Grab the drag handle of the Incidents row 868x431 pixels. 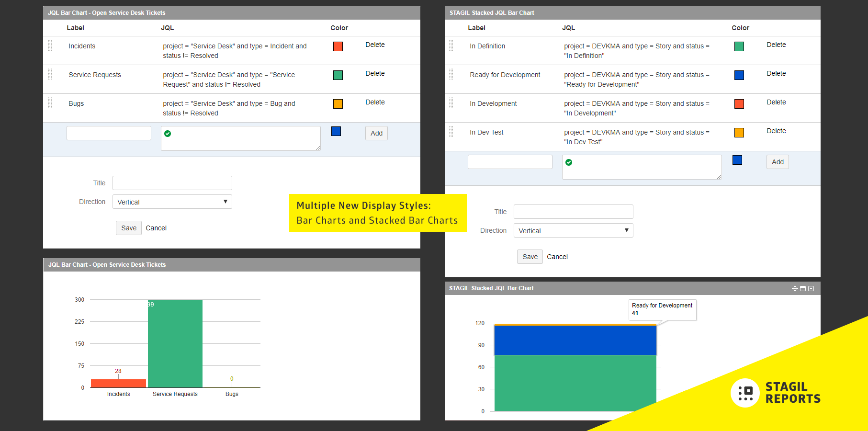[50, 45]
